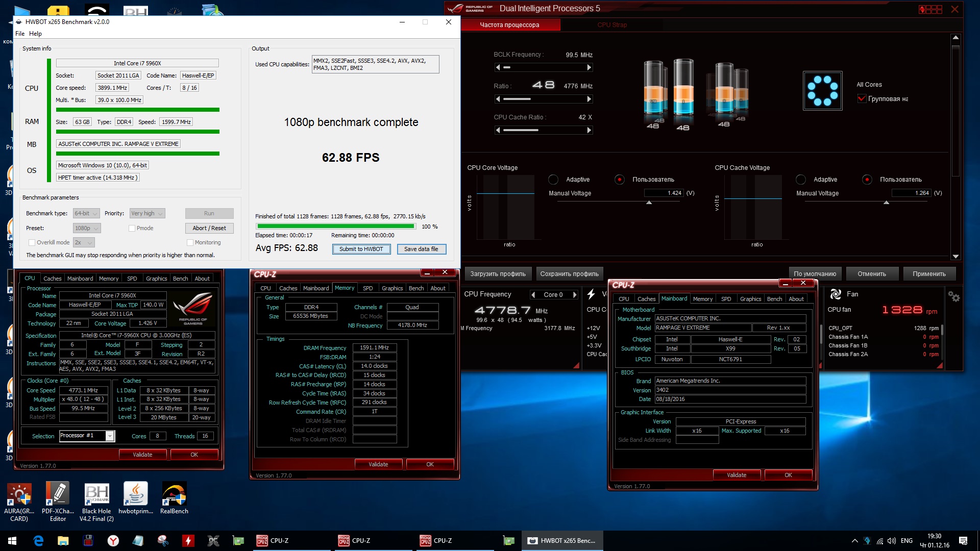Increase CPU Cache Ratio with right arrow
The height and width of the screenshot is (551, 980).
click(589, 130)
